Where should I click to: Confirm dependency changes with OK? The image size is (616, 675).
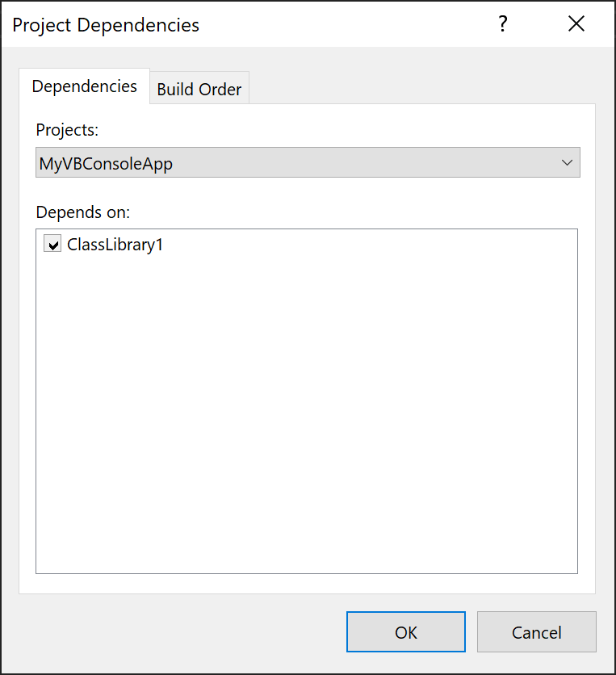(x=405, y=632)
